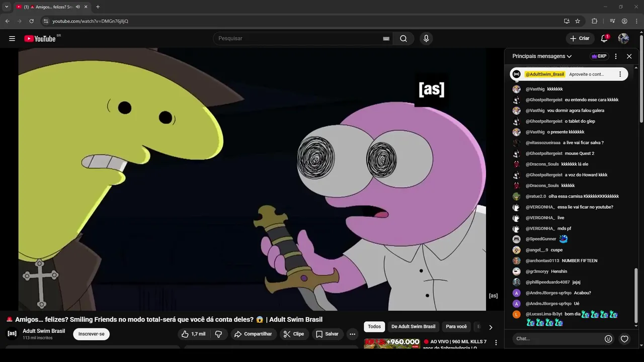Open the account avatar menu
This screenshot has width=644, height=362.
tap(623, 39)
